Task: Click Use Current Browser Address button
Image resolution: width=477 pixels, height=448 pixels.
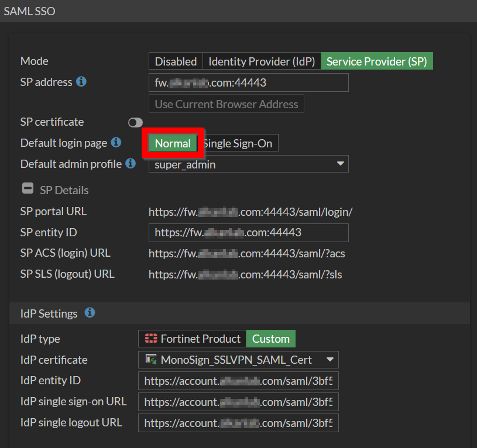Action: point(226,104)
